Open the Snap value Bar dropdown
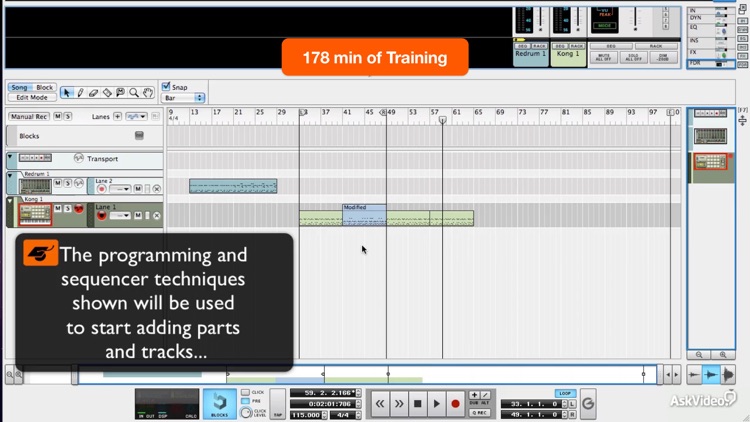This screenshot has height=422, width=750. [183, 98]
